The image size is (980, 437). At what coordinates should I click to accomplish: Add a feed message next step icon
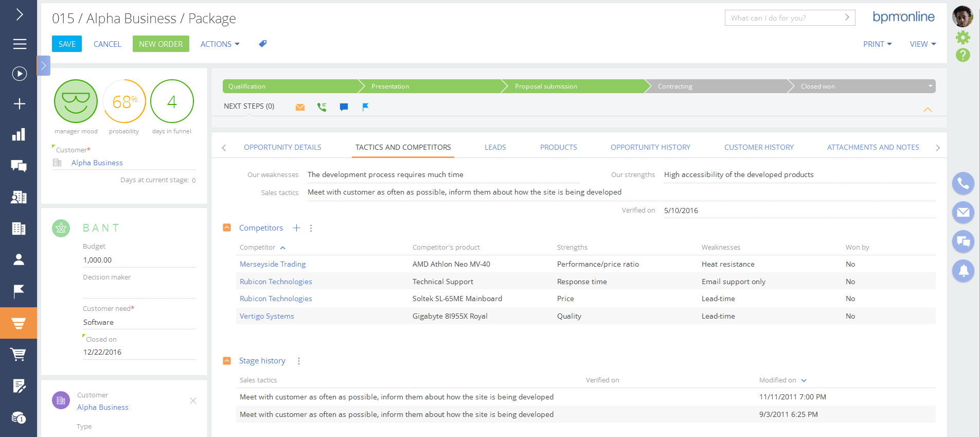coord(344,107)
